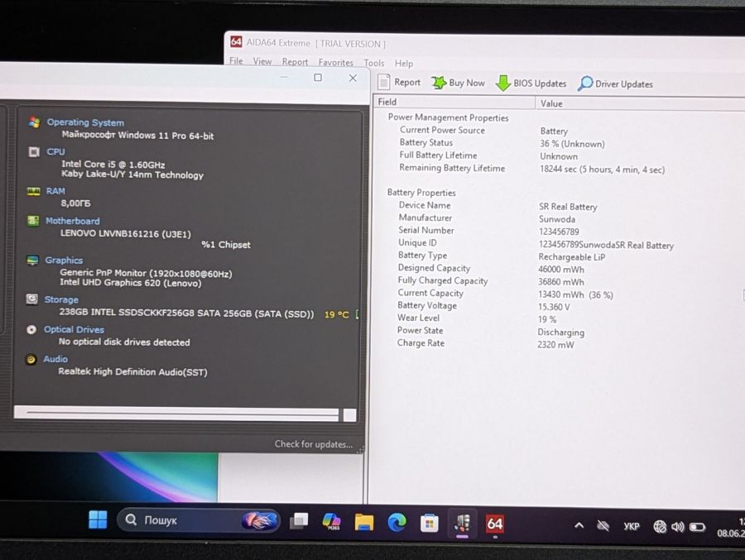Click the Power Management Properties heading
The width and height of the screenshot is (745, 560).
448,117
